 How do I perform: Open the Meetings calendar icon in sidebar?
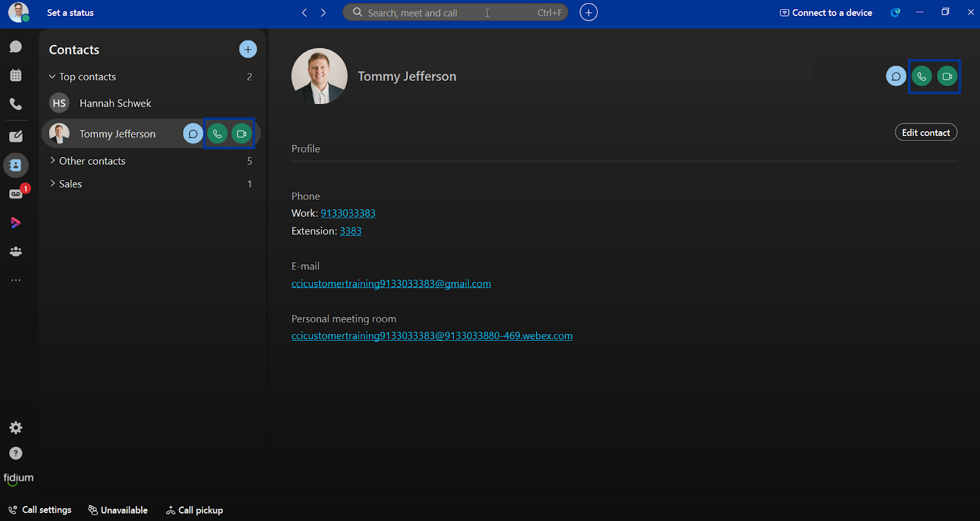pos(16,75)
